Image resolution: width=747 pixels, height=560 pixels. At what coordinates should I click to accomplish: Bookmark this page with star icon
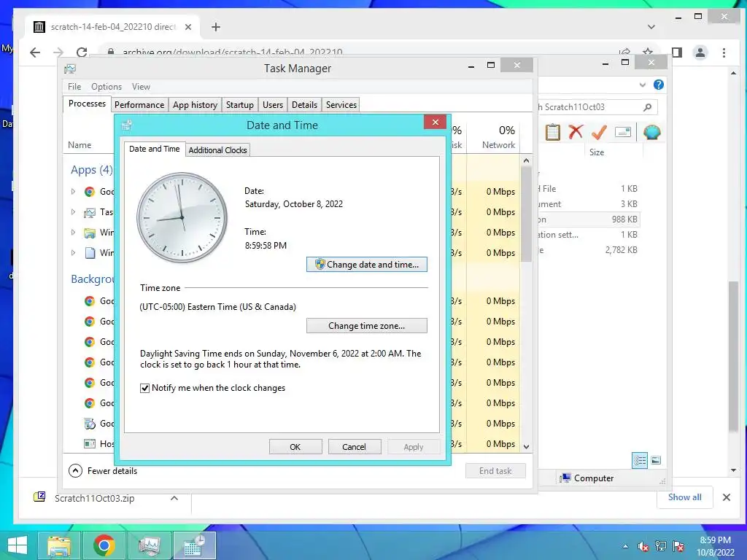tap(648, 52)
